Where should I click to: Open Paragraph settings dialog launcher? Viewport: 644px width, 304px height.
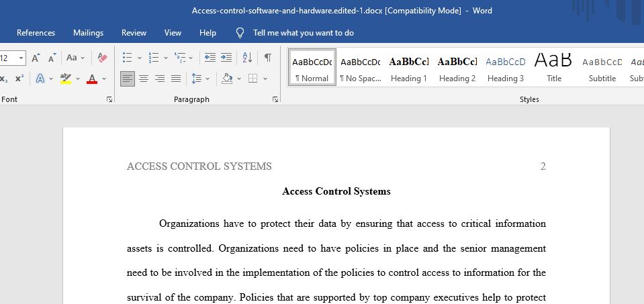[x=275, y=99]
